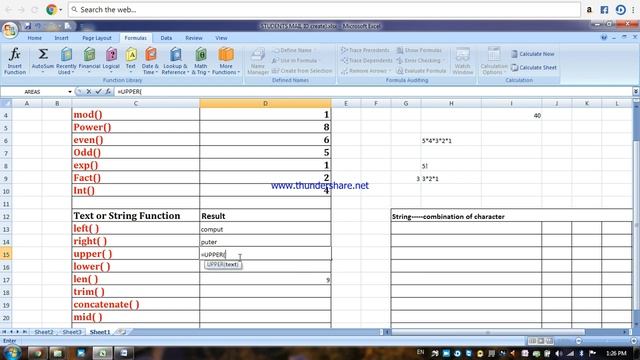Confirm the formula with check mark
Screen dimensions: 640x360
click(x=98, y=92)
